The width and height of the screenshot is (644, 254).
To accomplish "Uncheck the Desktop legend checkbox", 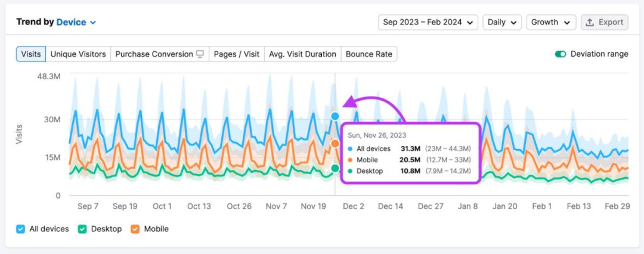I will (83, 229).
